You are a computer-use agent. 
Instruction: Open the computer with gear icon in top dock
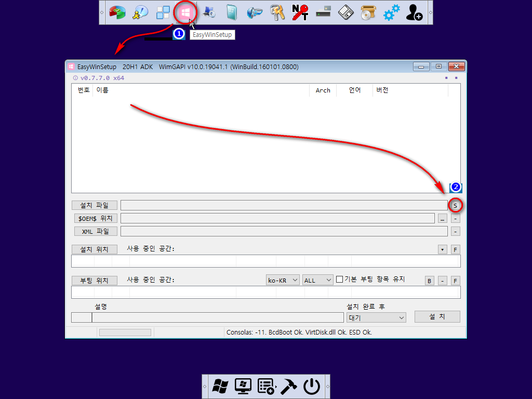pyautogui.click(x=208, y=12)
